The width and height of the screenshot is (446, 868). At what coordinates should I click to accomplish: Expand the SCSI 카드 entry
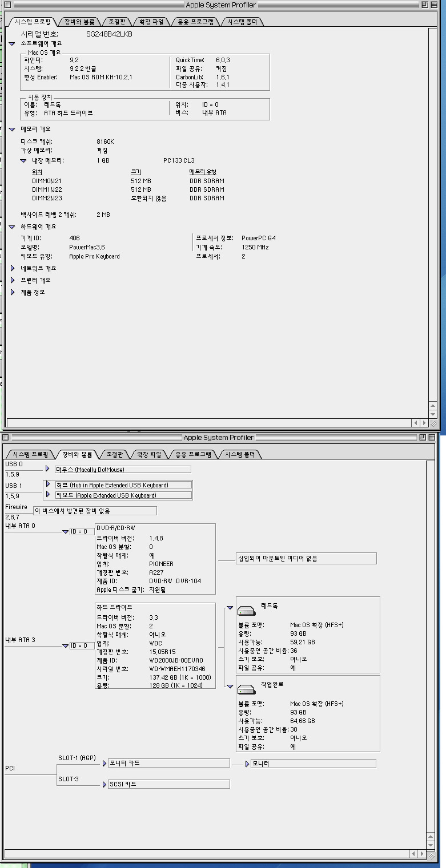tap(104, 784)
